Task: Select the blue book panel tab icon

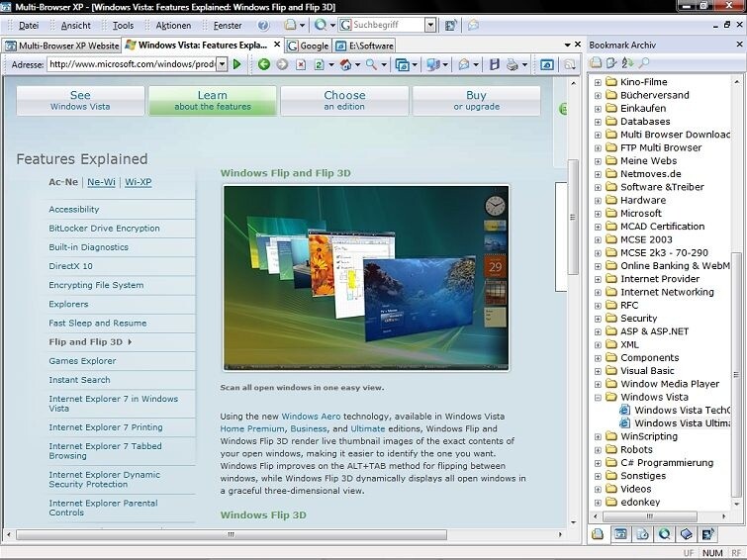Action: (686, 534)
